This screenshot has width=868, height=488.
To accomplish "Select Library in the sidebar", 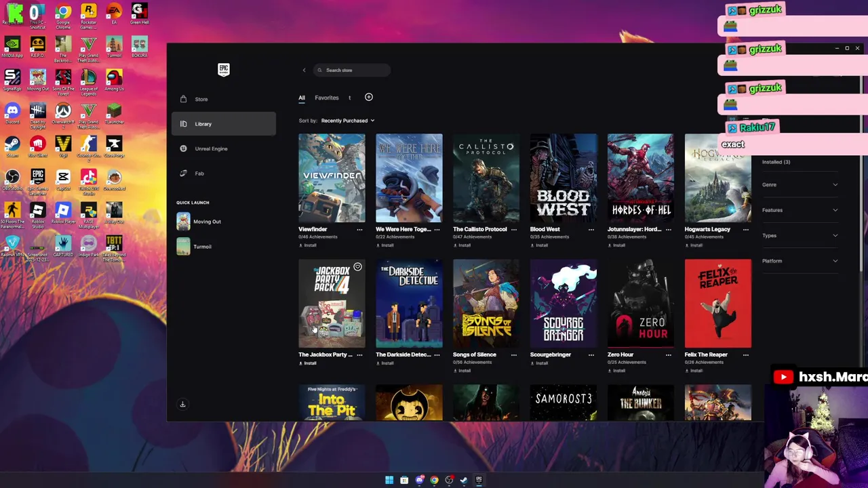I will [223, 124].
